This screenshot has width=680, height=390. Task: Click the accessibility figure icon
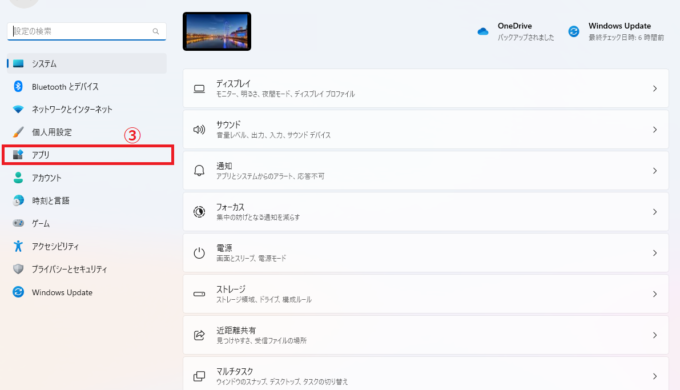point(18,246)
